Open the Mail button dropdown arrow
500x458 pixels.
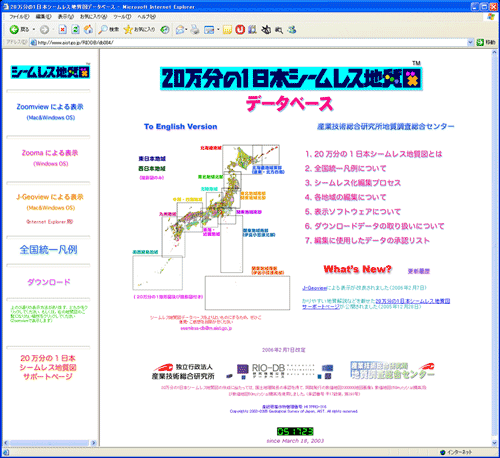pos(186,30)
